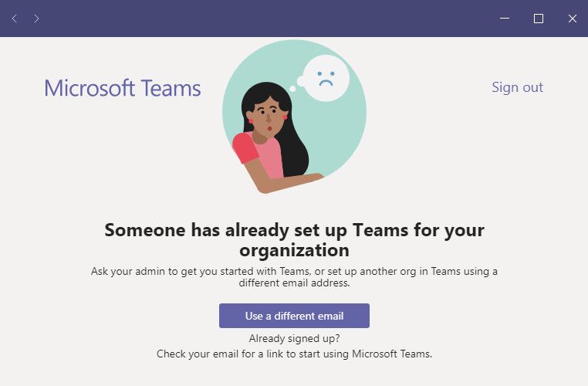The height and width of the screenshot is (386, 588).
Task: Go back with the left arrow
Action: [15, 19]
